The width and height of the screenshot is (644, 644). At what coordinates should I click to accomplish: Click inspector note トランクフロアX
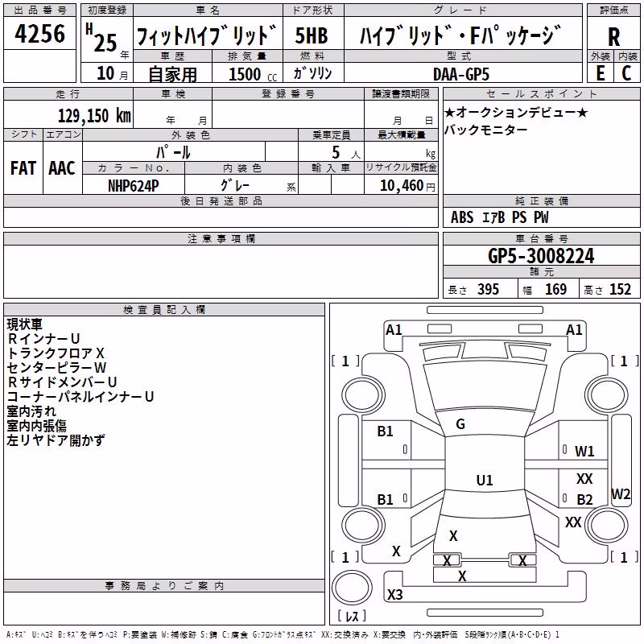pyautogui.click(x=56, y=353)
